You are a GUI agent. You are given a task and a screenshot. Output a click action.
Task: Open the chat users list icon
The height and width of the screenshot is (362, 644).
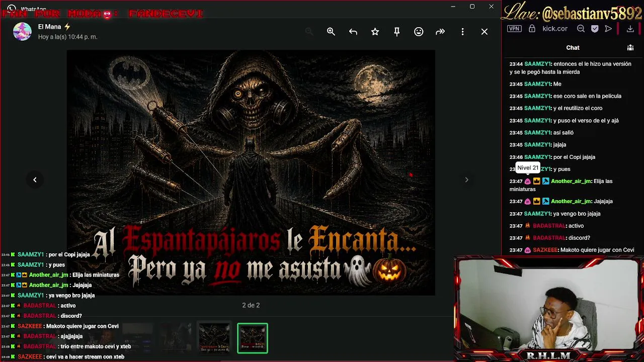(x=630, y=48)
